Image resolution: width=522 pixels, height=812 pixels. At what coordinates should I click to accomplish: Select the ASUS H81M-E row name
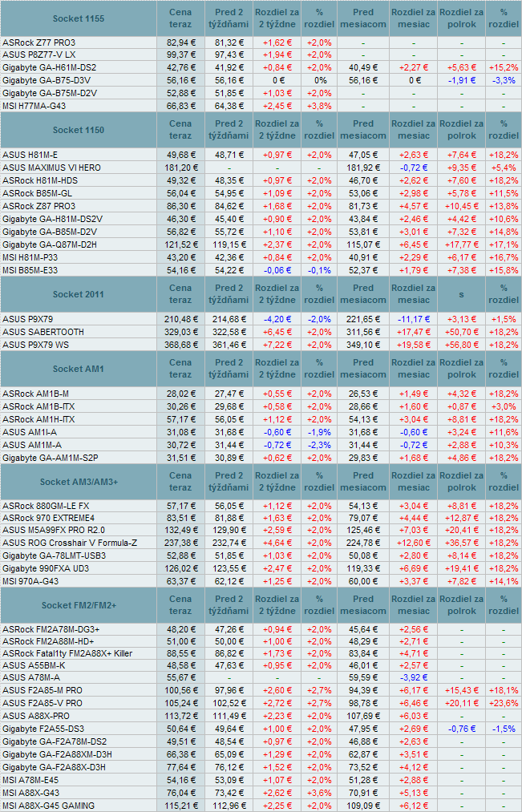[30, 155]
